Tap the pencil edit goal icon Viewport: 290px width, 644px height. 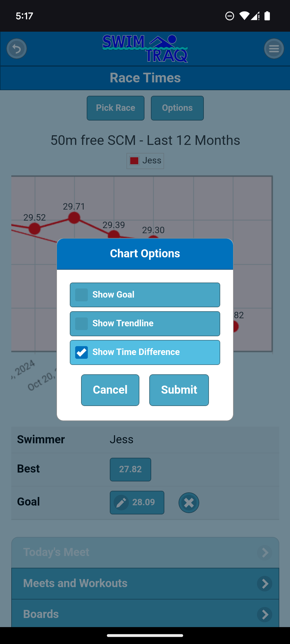click(121, 503)
